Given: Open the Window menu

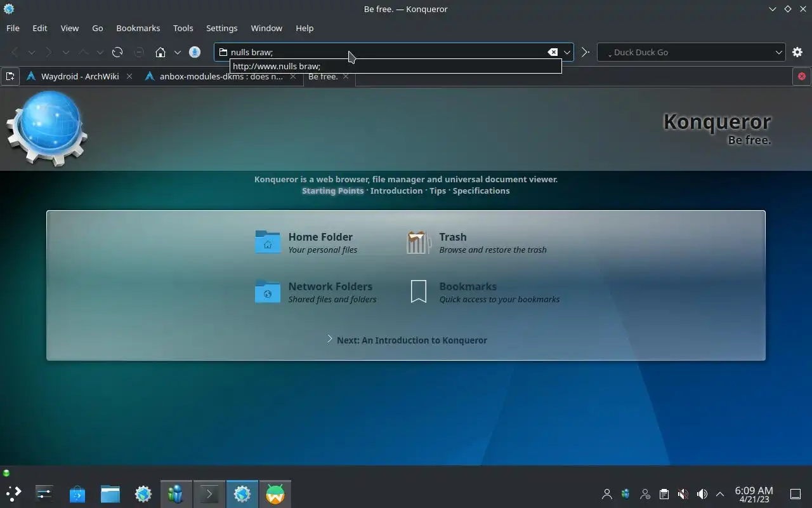Looking at the screenshot, I should click(266, 28).
